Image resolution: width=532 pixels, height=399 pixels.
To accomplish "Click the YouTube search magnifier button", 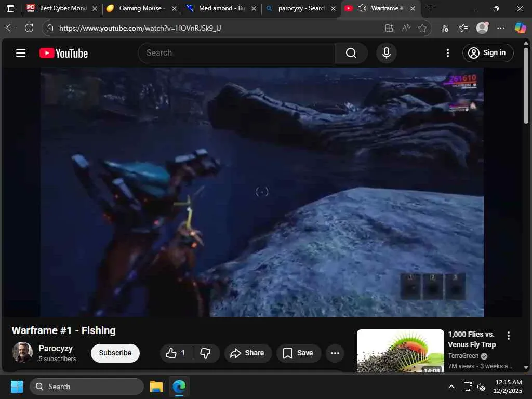I will [x=351, y=53].
